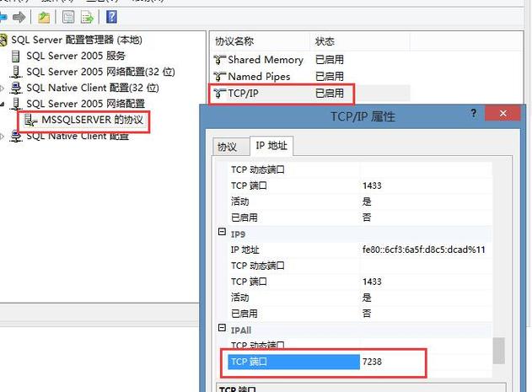Screen dimensions: 532x392
Task: Select SQL Server 2005 服务 tree node
Action: click(76, 56)
